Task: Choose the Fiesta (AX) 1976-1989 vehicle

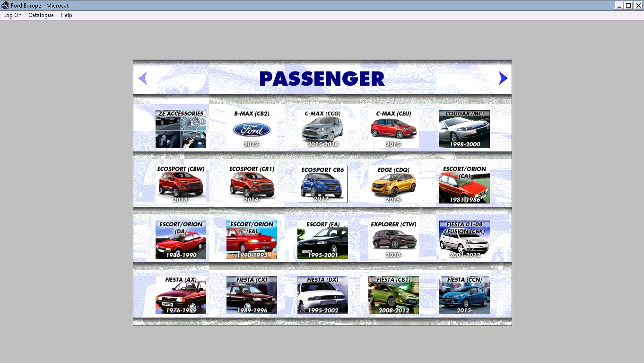Action: coord(181,295)
